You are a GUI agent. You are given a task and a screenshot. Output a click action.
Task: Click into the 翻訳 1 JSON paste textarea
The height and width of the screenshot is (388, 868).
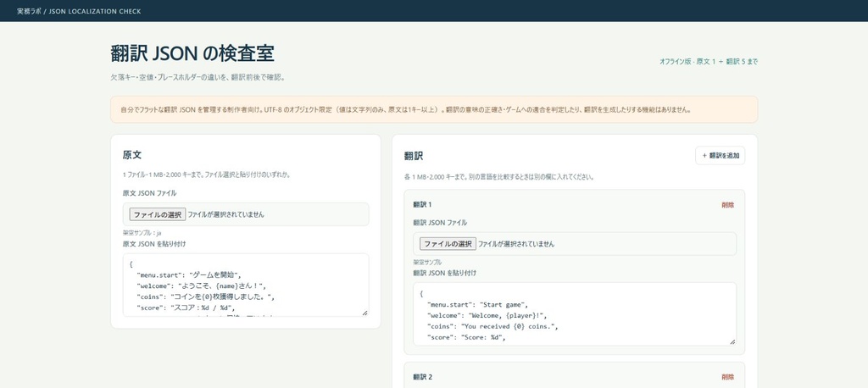point(575,313)
